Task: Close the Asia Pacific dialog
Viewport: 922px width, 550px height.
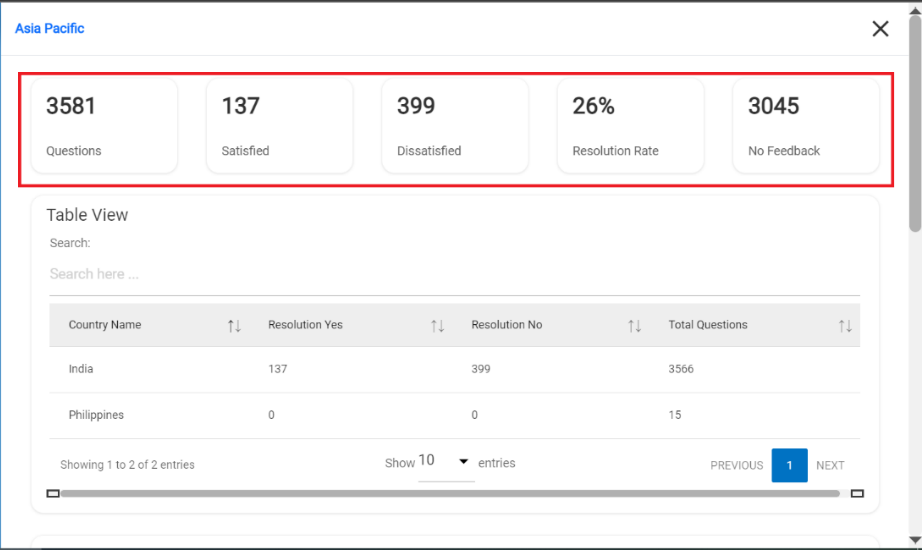Action: tap(880, 29)
